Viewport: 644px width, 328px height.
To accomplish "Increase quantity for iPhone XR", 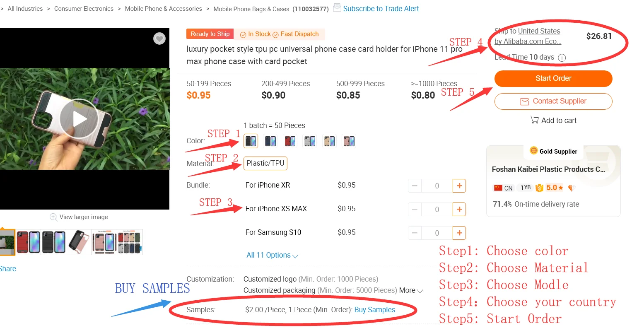I will [459, 186].
